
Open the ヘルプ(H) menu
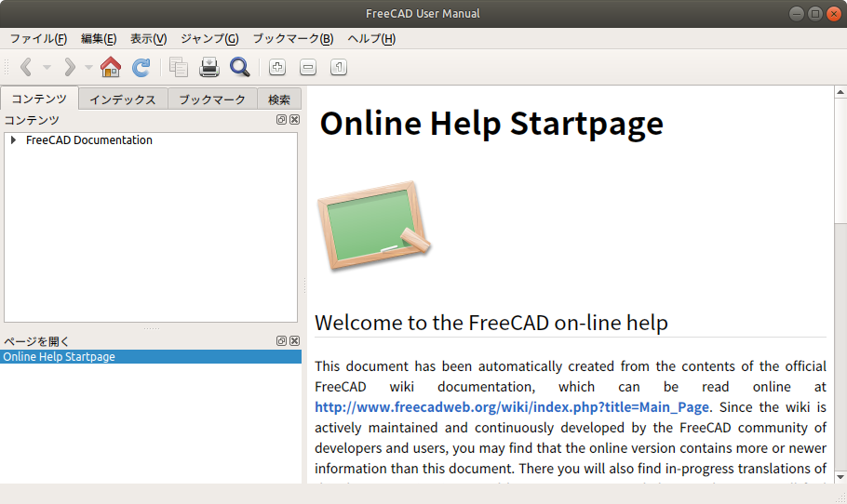[x=371, y=39]
